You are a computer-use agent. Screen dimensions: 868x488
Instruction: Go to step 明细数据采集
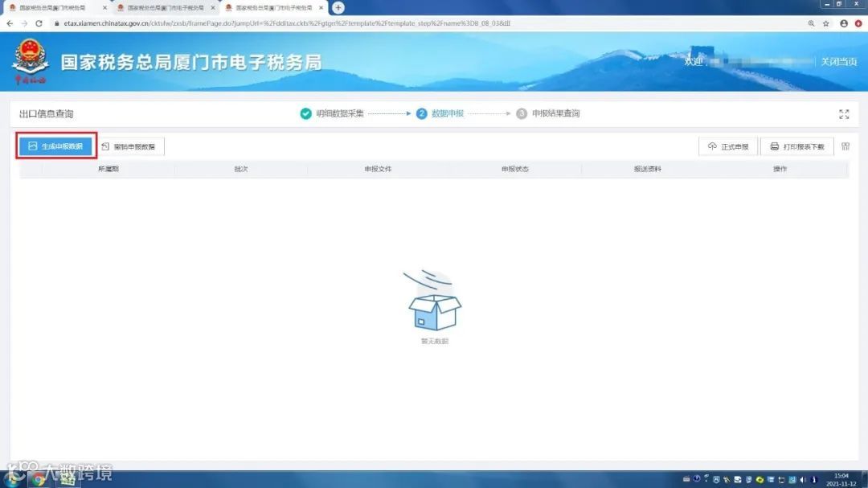point(332,113)
